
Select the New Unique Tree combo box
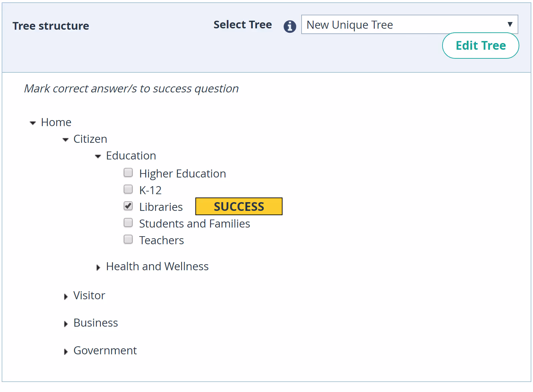tap(384, 24)
